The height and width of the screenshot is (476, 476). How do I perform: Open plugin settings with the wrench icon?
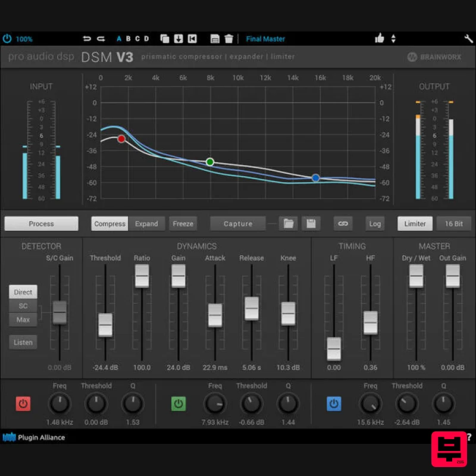pos(468,38)
